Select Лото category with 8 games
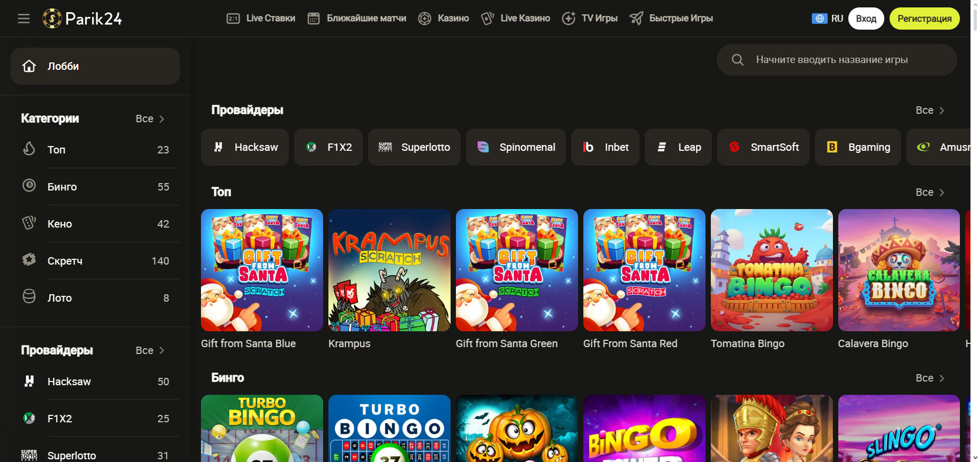This screenshot has height=462, width=980. 95,298
